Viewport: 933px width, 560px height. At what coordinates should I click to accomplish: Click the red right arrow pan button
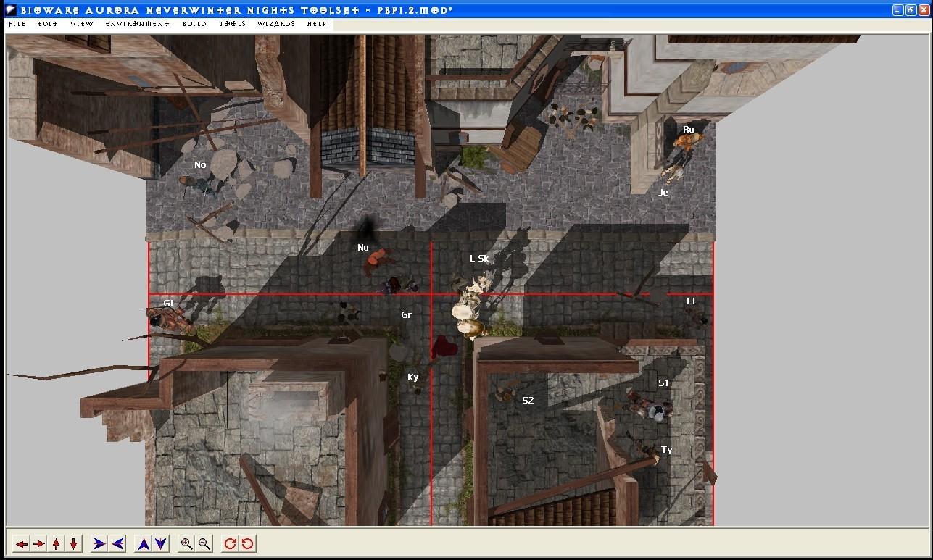39,543
